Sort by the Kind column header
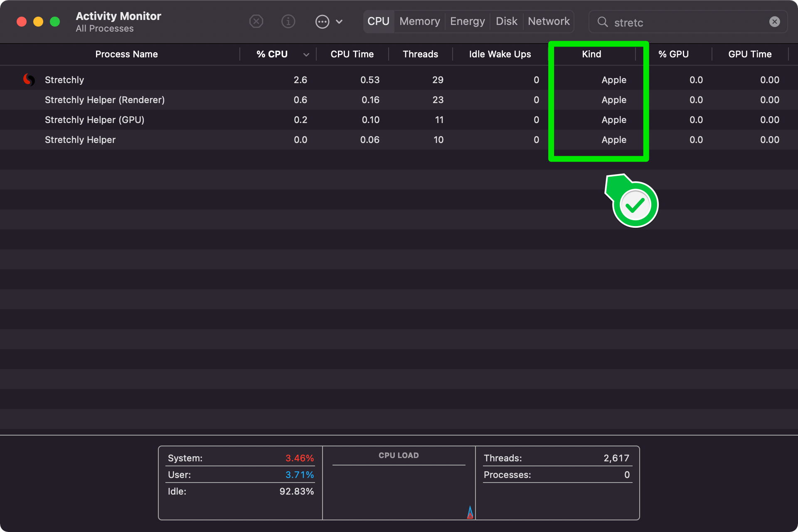Screen dimensions: 798x532 point(591,54)
